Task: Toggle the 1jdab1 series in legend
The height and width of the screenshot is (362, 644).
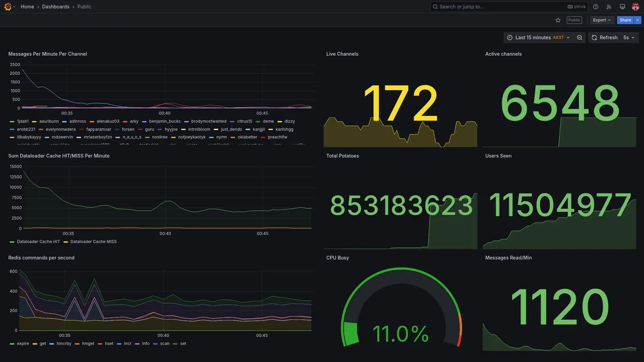Action: pos(23,121)
